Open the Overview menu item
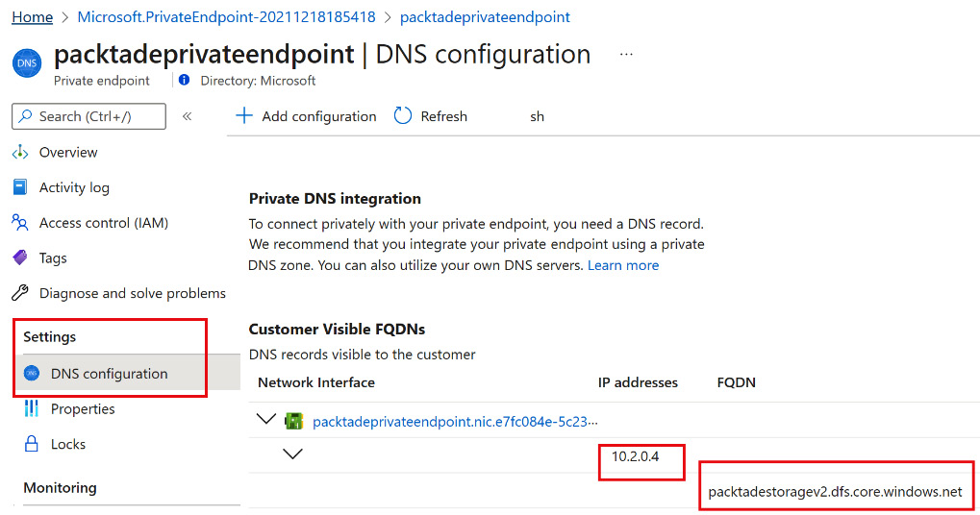Viewport: 980px width, 515px height. pyautogui.click(x=68, y=153)
